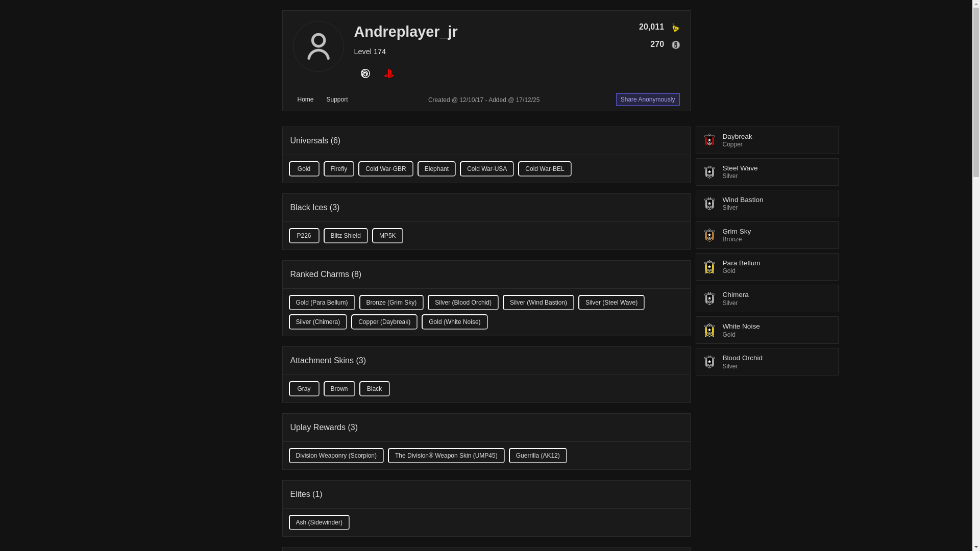Click the Bronze (Grim Sky) charm tag
Screen dimensions: 980x551
click(391, 303)
